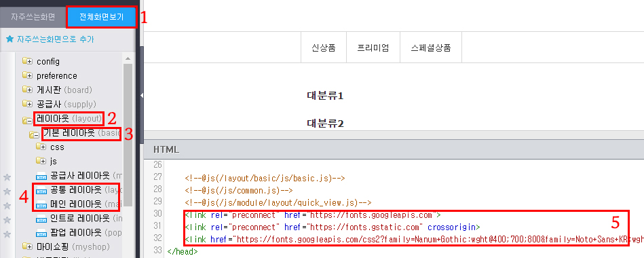Image resolution: width=644 pixels, height=258 pixels.
Task: Click HTML file icon of 공통 레이아웃
Action: 41,191
